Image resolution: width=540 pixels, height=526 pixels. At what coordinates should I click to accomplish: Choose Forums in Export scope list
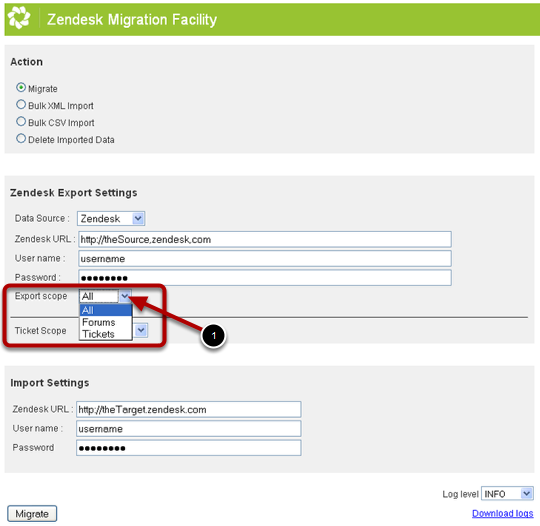[106, 322]
